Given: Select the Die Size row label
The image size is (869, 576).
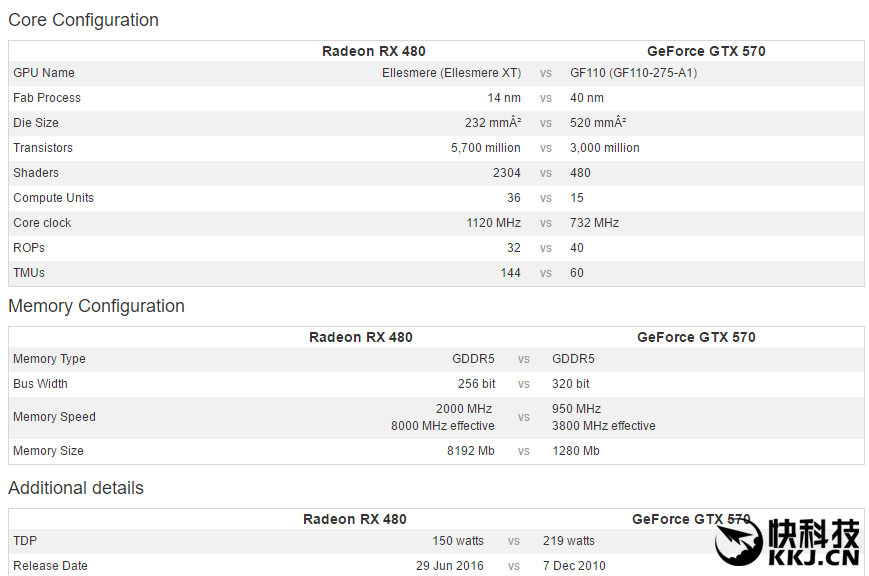Looking at the screenshot, I should click(x=36, y=123).
